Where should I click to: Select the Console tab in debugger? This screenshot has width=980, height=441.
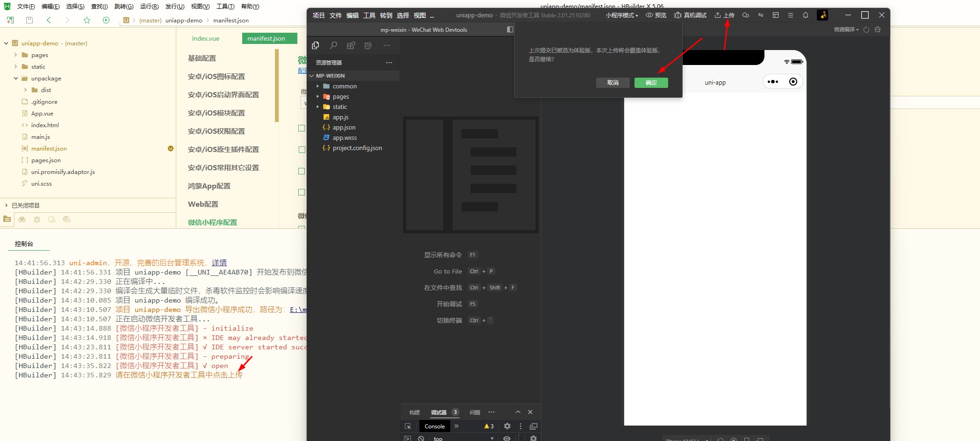click(434, 426)
